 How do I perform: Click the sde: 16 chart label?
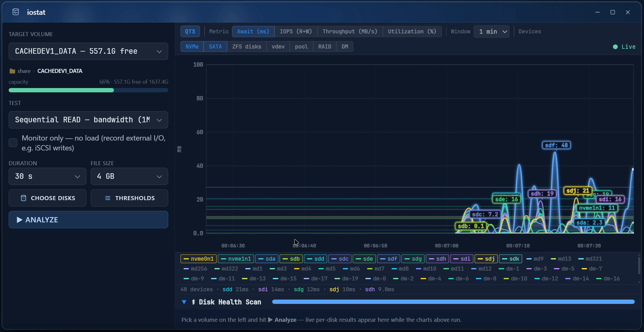[506, 199]
